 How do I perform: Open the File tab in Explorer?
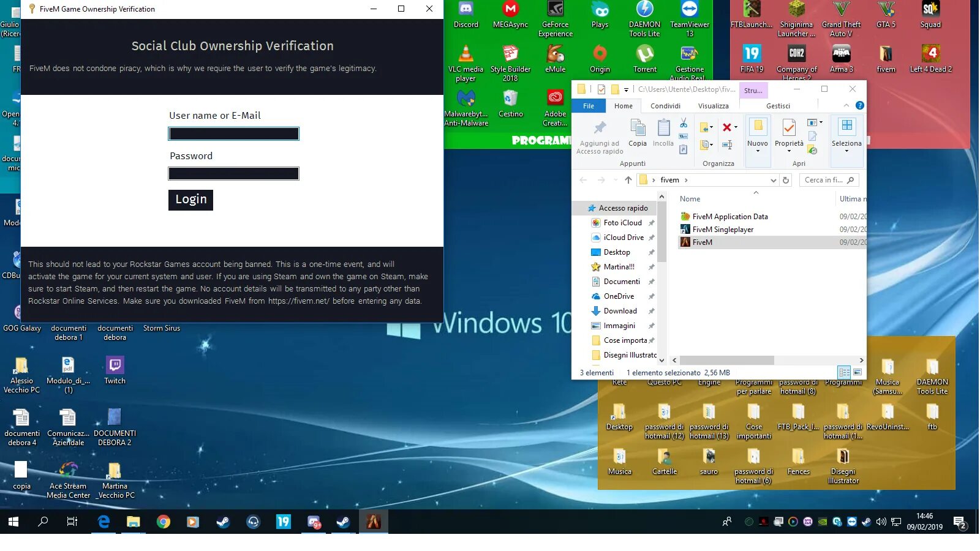589,106
